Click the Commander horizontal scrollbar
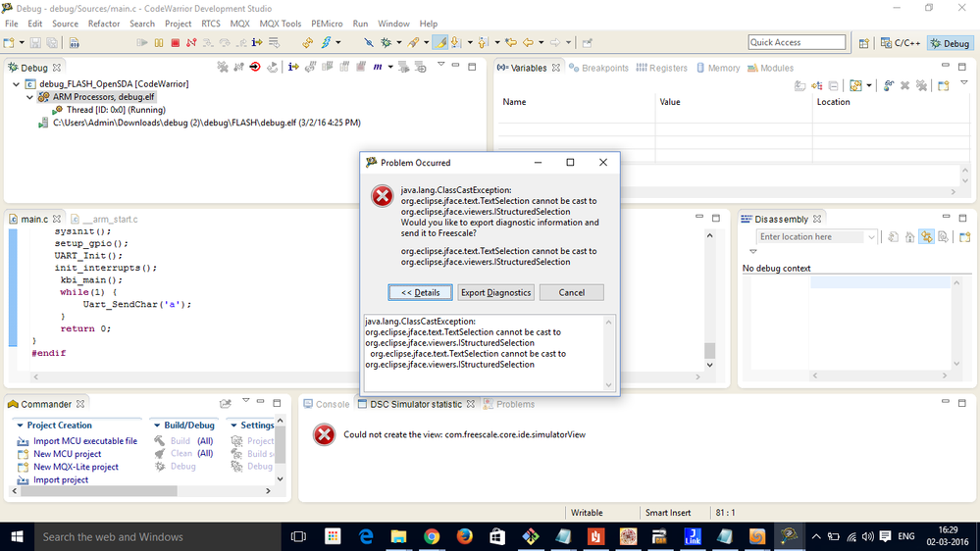This screenshot has height=551, width=980. 99,491
